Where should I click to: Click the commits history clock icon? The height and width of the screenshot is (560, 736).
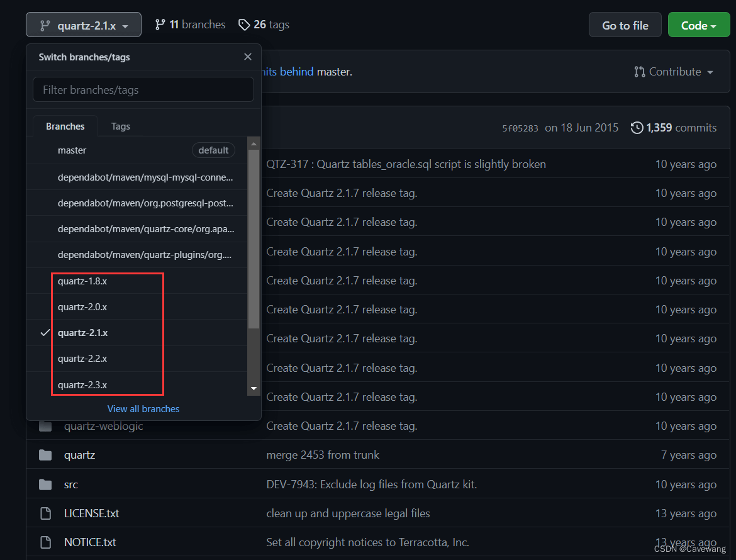[637, 128]
